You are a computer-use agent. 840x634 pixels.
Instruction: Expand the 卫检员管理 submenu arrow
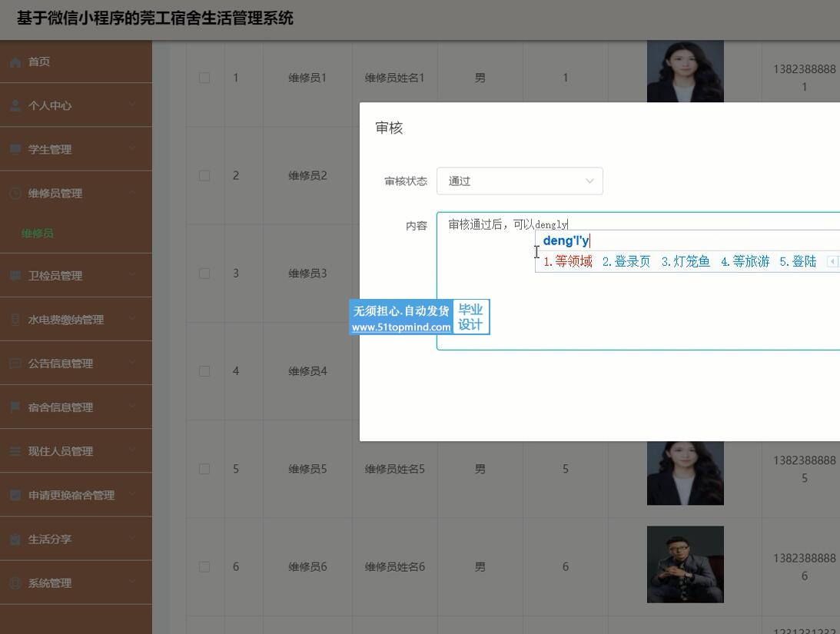[x=132, y=275]
